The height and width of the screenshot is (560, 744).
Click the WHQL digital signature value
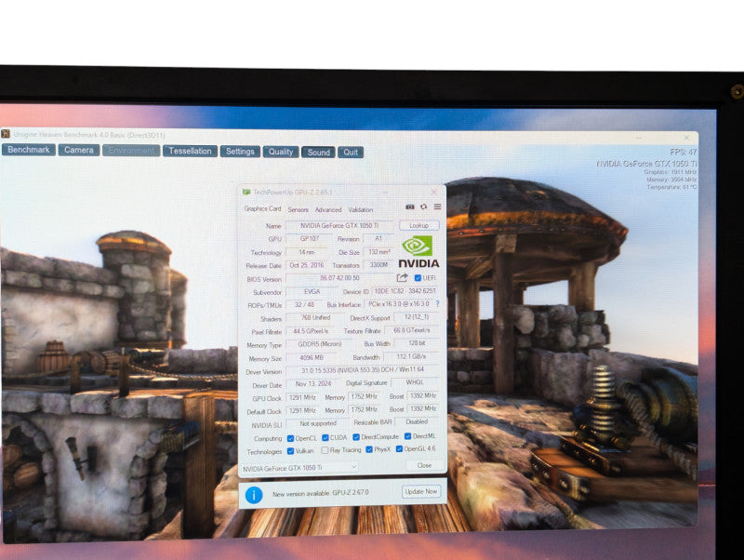click(415, 382)
